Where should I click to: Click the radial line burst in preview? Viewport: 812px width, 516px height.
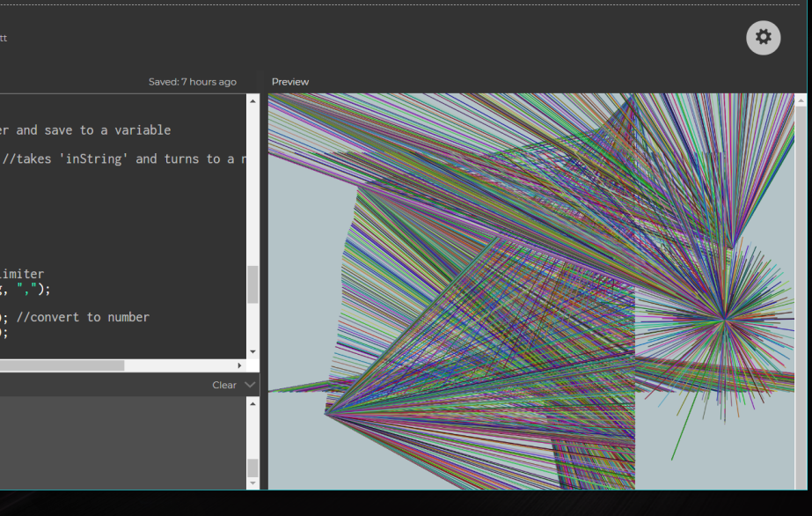pos(723,318)
